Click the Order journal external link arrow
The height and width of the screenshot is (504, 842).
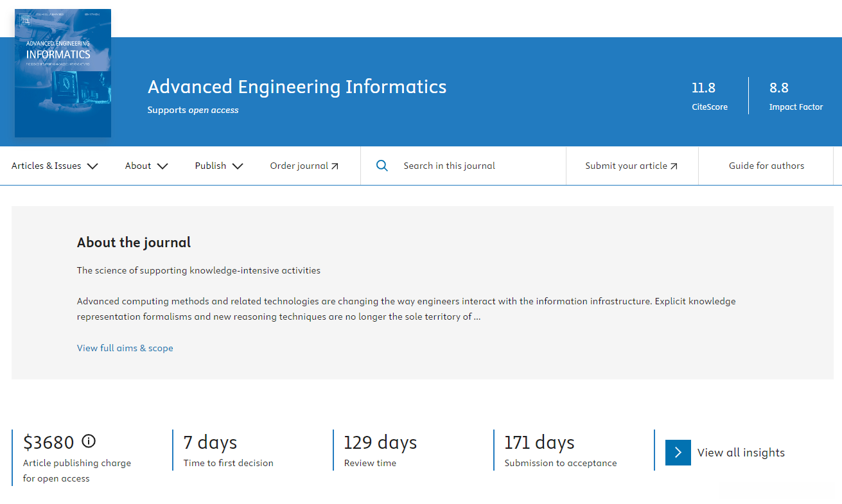[x=335, y=166]
